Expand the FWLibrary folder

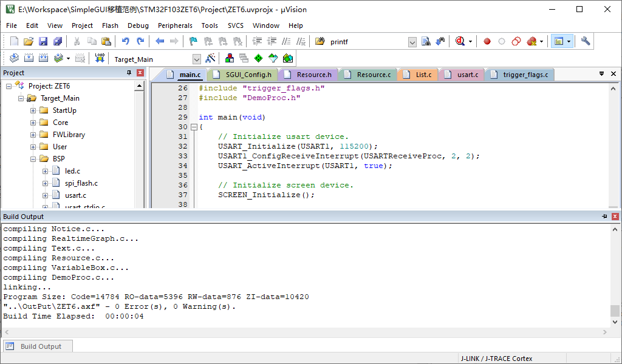33,135
